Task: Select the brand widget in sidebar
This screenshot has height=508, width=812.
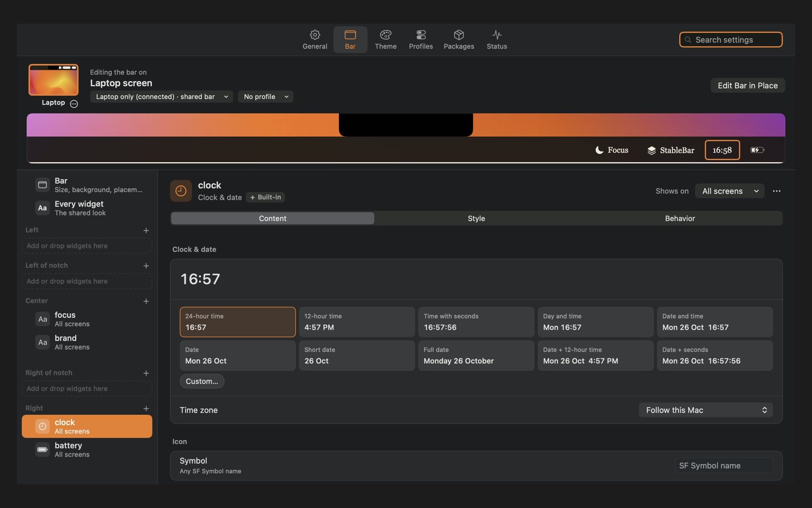Action: [x=87, y=342]
